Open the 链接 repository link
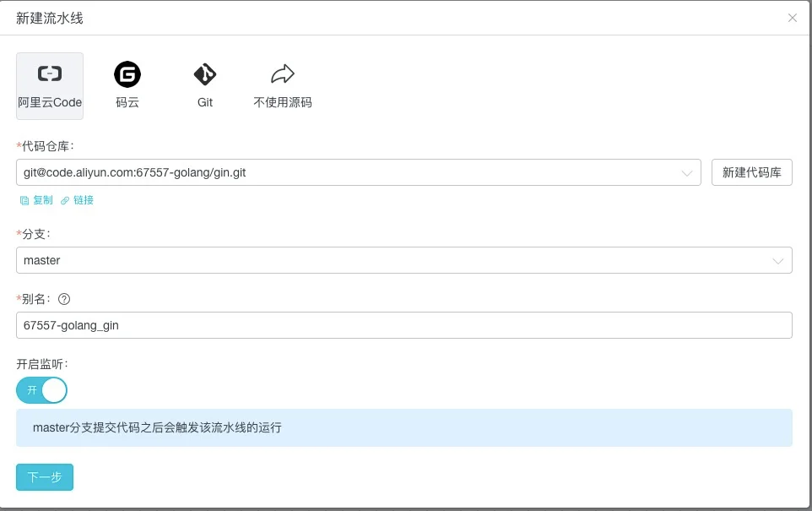The height and width of the screenshot is (511, 812). pos(77,200)
